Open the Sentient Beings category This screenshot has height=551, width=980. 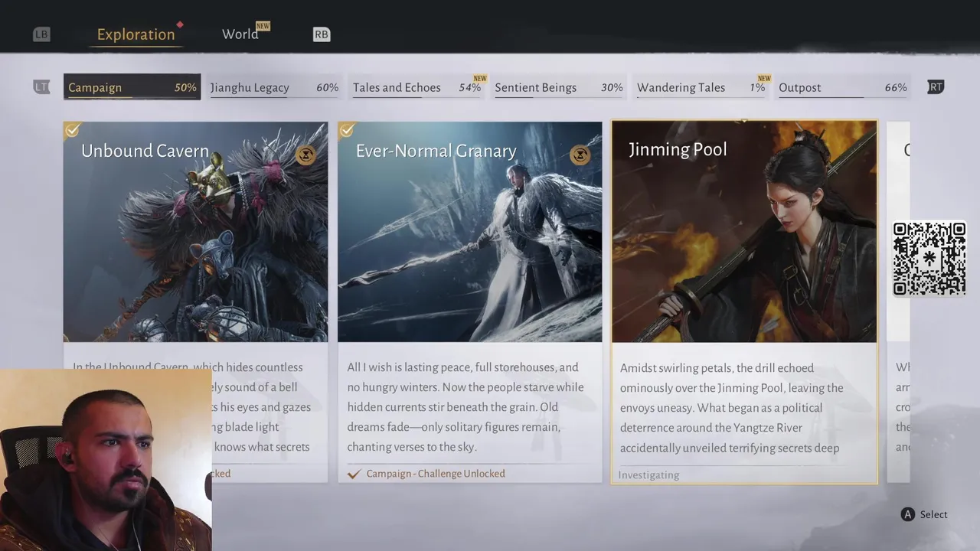point(558,87)
